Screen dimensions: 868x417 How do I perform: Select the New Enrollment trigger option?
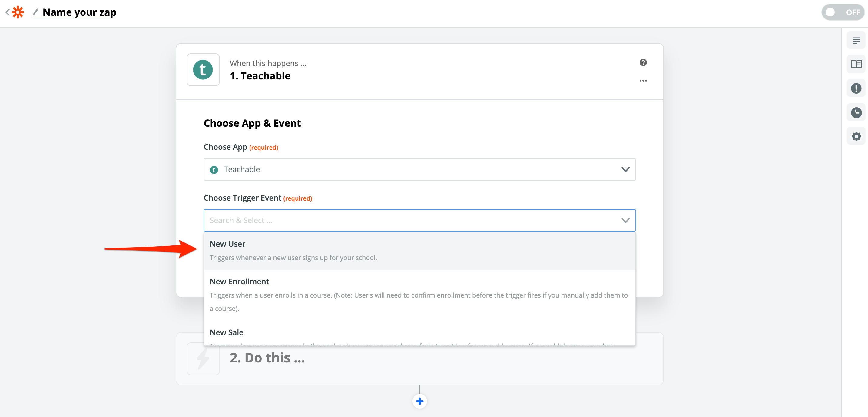pyautogui.click(x=419, y=295)
